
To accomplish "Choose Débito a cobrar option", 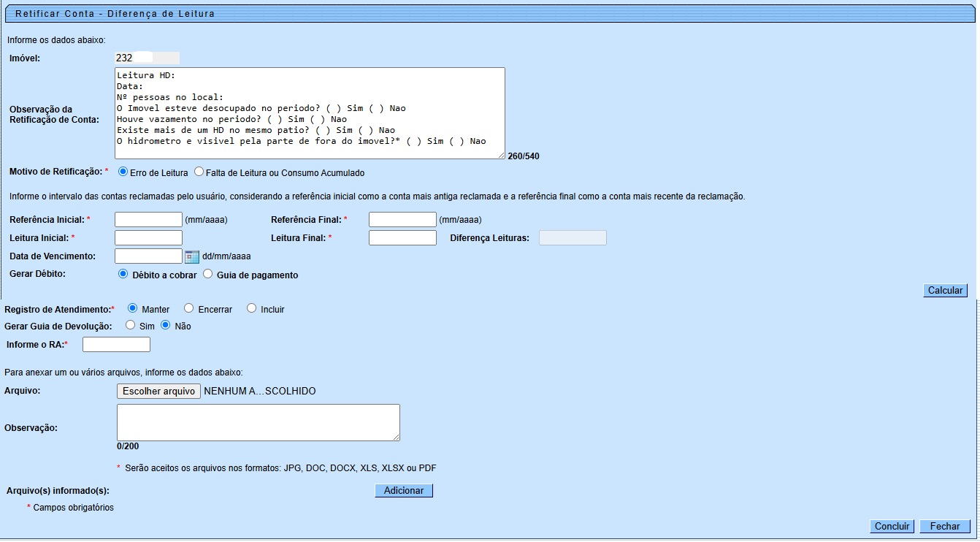I will tap(123, 275).
